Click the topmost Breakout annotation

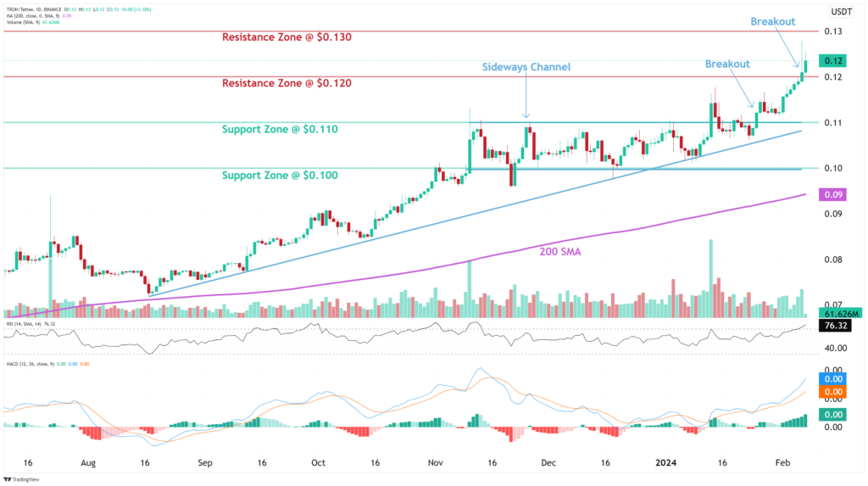pos(774,21)
